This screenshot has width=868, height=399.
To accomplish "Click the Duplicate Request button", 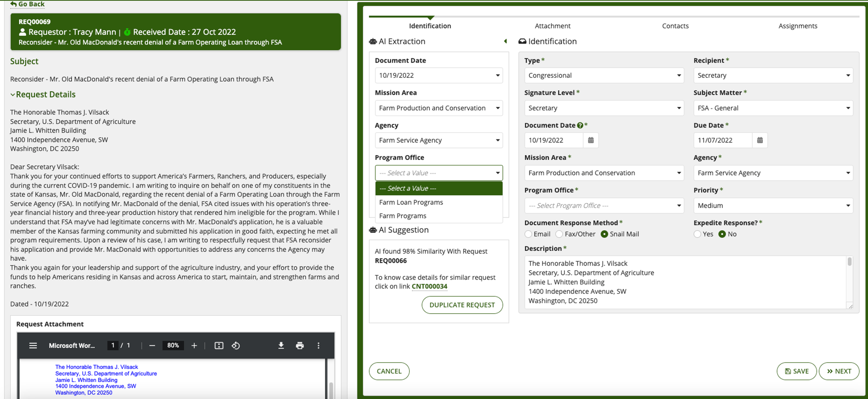I will [x=462, y=305].
